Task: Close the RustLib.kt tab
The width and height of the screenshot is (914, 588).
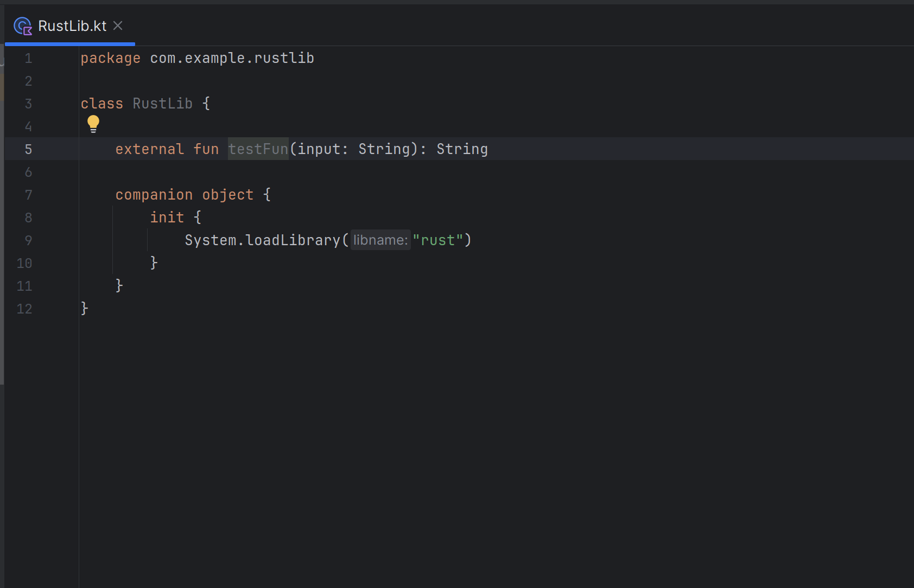Action: [118, 25]
